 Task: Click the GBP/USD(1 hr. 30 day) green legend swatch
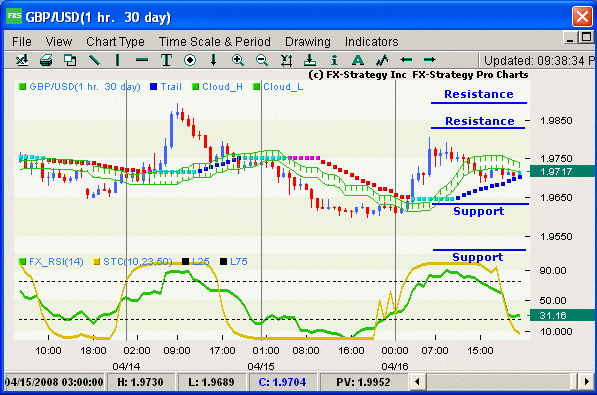pyautogui.click(x=22, y=87)
